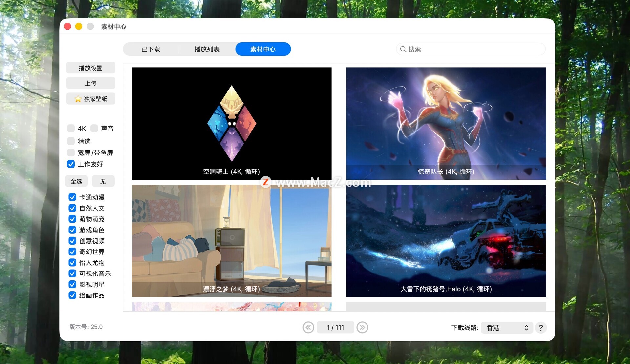The image size is (630, 364).
Task: Click the red close window button
Action: point(68,26)
